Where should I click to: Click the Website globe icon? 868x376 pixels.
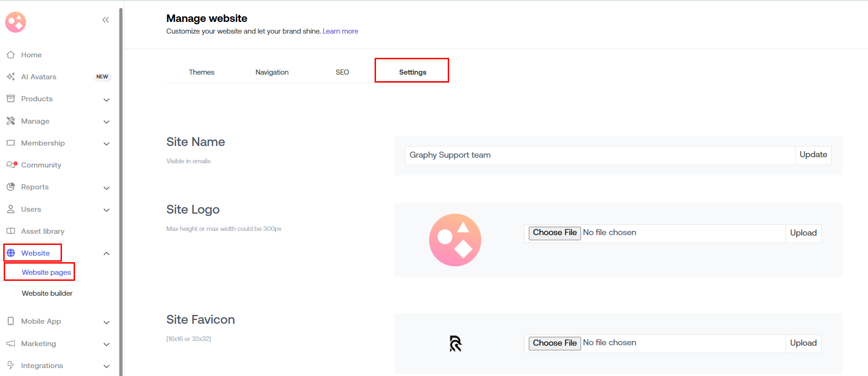click(x=11, y=253)
